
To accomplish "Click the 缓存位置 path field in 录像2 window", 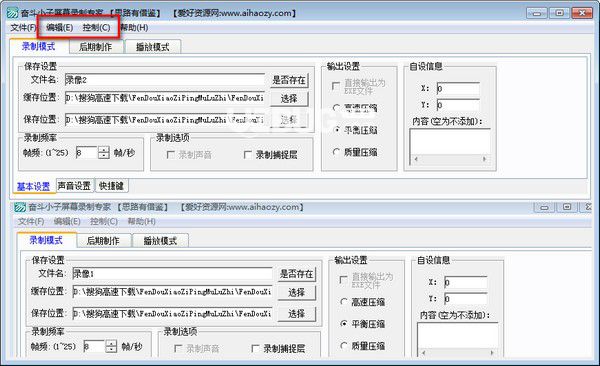I will click(x=165, y=98).
